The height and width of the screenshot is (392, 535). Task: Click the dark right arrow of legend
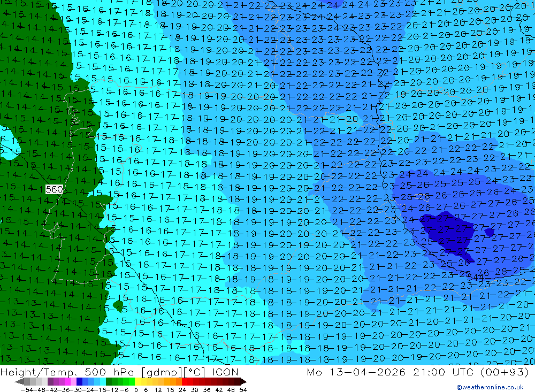[x=243, y=381]
